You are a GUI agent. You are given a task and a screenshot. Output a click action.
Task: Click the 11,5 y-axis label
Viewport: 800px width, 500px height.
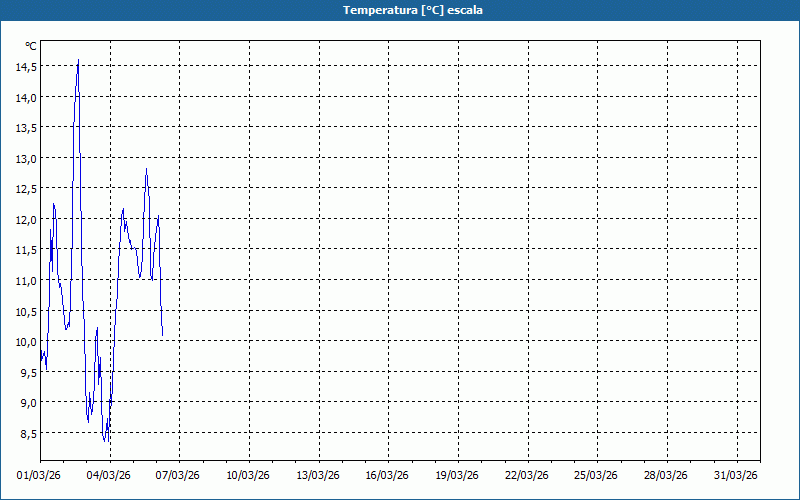tap(26, 250)
